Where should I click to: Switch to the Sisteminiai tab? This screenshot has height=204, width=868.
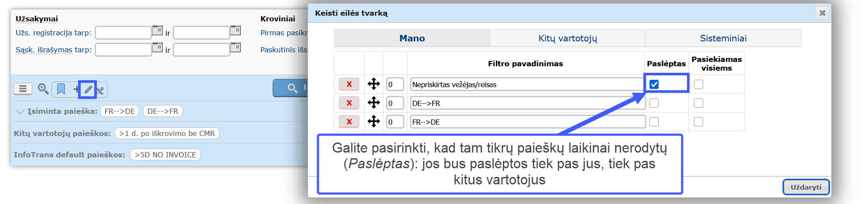click(x=723, y=38)
